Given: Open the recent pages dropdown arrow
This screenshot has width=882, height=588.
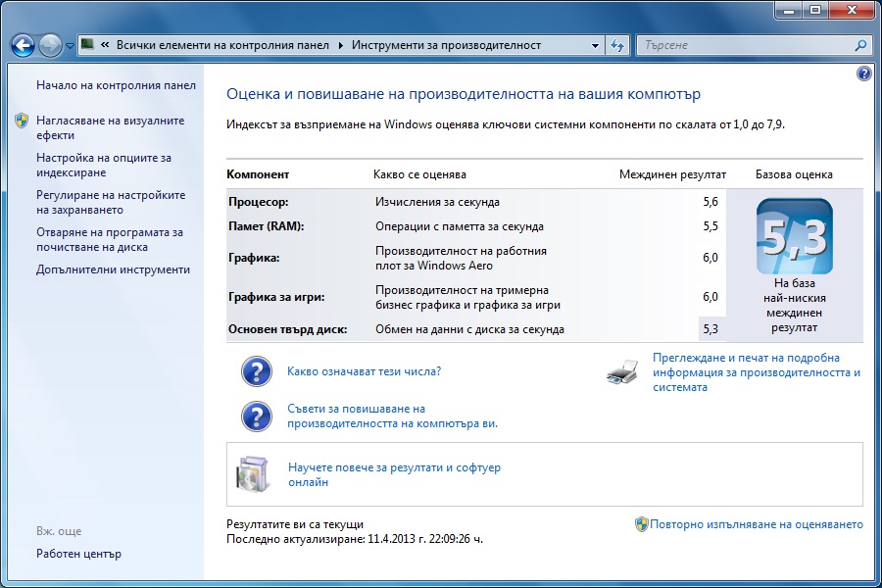Looking at the screenshot, I should coord(70,46).
